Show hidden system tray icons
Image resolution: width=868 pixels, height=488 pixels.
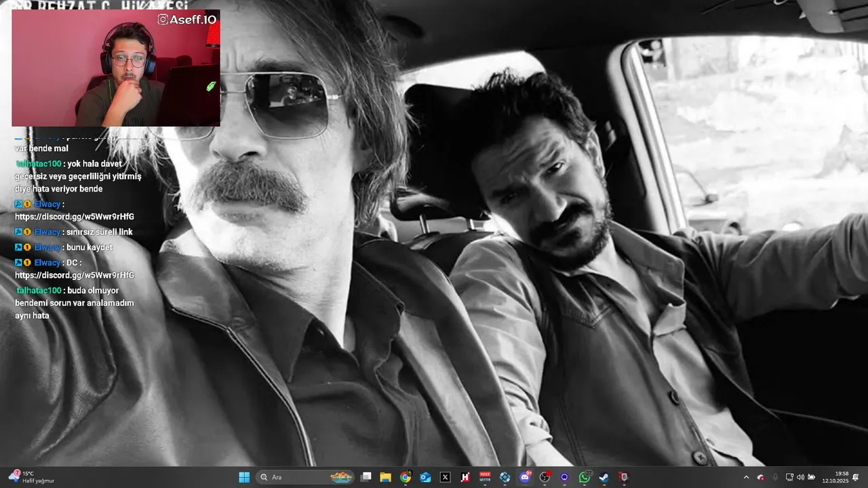coord(747,477)
